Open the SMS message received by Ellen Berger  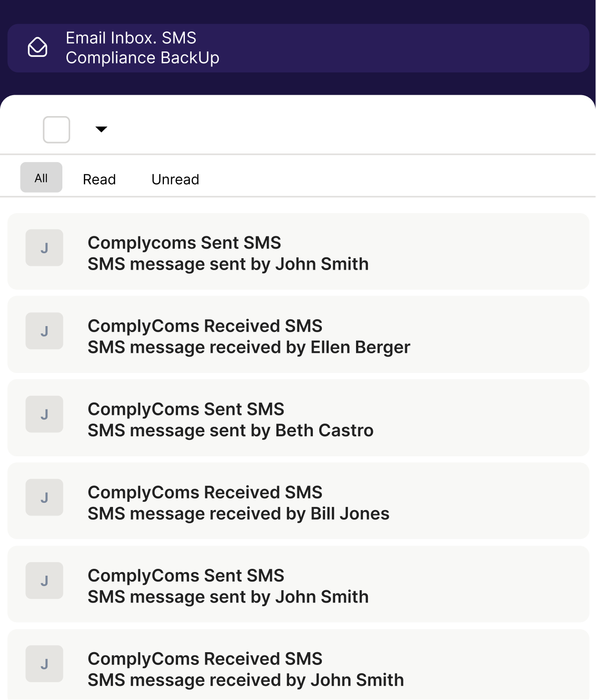click(298, 335)
